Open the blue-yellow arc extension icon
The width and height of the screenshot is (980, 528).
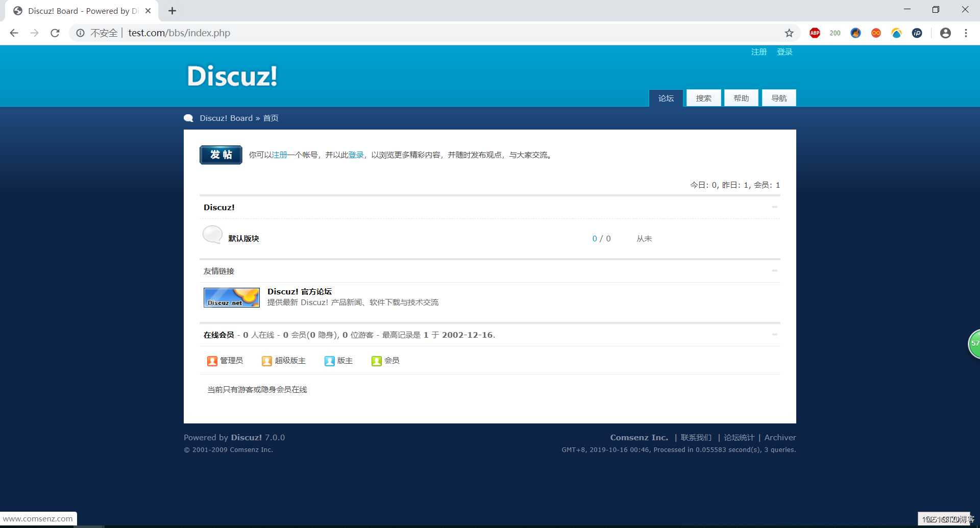(896, 33)
